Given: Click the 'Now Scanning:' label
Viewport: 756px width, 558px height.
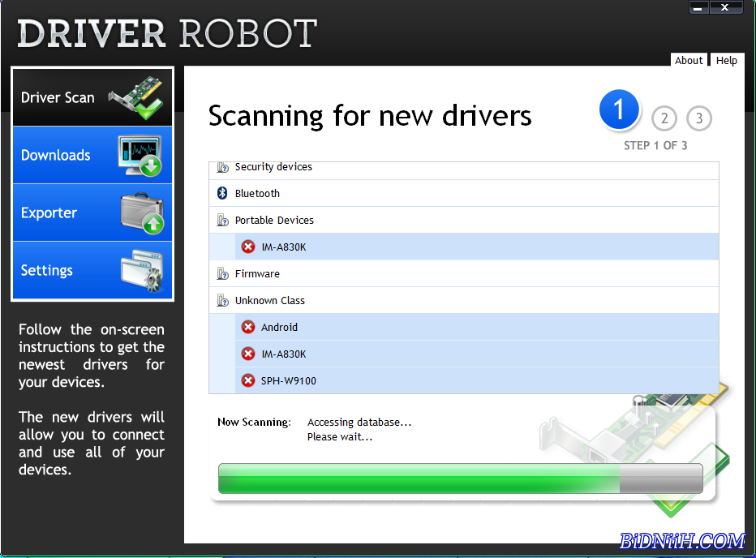Looking at the screenshot, I should (x=254, y=422).
